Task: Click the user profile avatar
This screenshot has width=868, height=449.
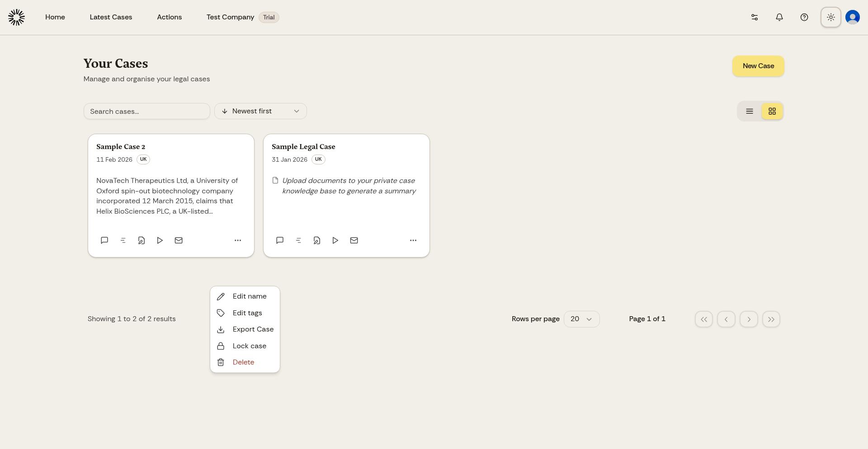Action: pos(852,17)
